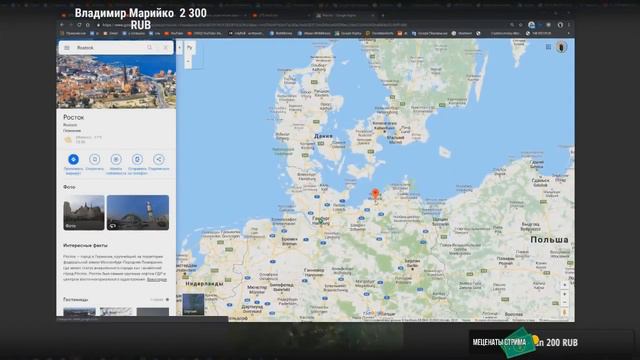Save Rostock to your places

click(95, 159)
